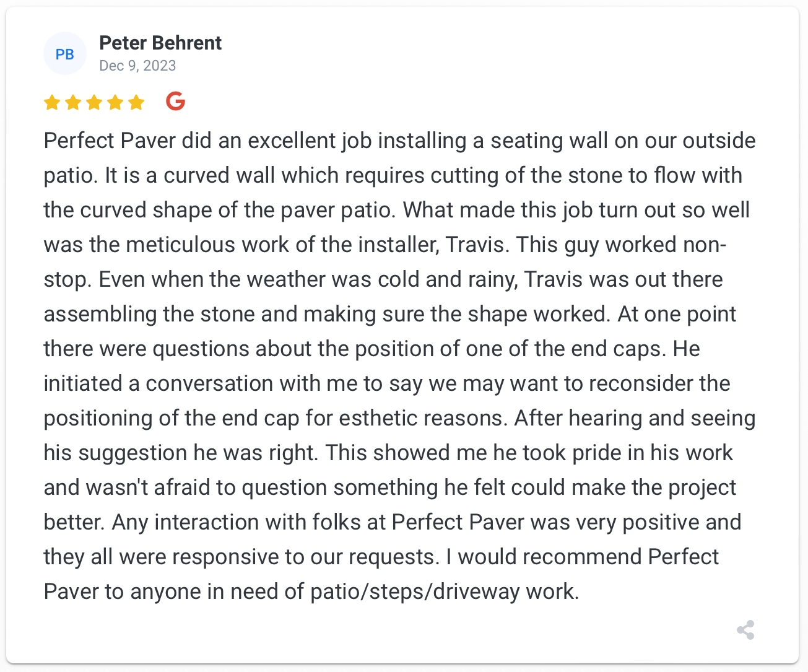Screen dimensions: 808x672
Task: Click the PB avatar circle
Action: click(64, 54)
